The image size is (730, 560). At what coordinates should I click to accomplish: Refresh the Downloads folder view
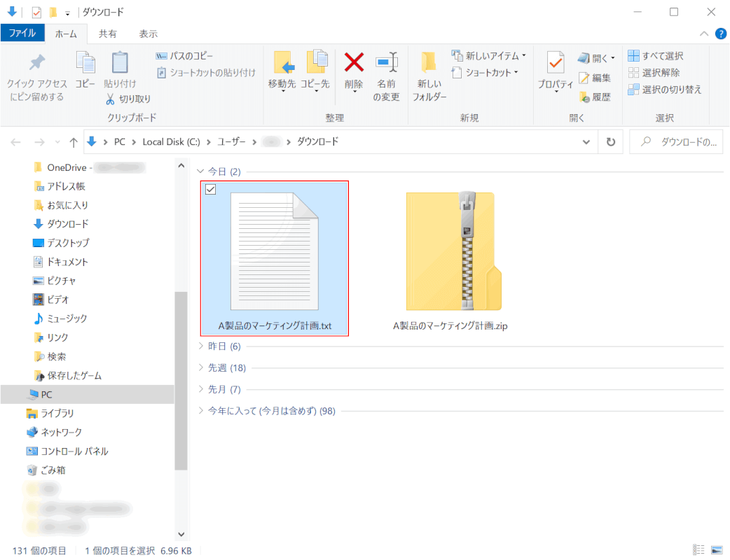[x=610, y=141]
